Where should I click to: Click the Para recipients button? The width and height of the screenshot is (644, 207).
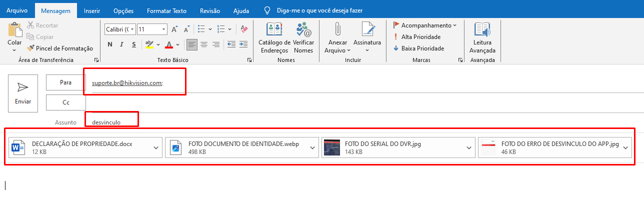[x=65, y=82]
